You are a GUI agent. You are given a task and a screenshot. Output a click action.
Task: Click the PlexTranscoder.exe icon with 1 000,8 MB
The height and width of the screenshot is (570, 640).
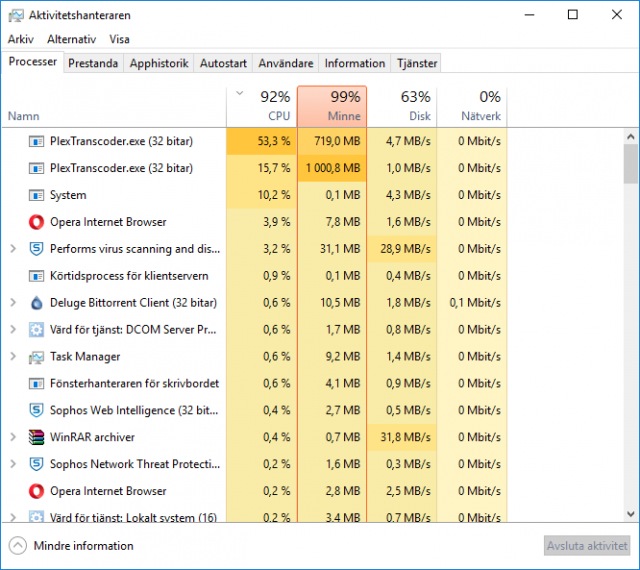point(36,168)
